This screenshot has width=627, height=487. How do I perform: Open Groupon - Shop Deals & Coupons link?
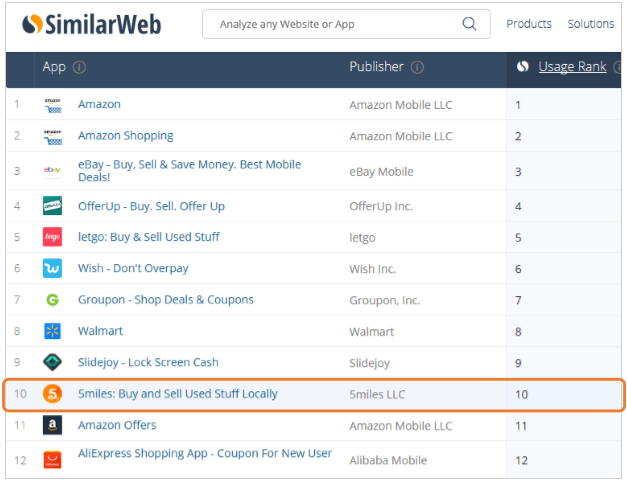click(x=166, y=300)
